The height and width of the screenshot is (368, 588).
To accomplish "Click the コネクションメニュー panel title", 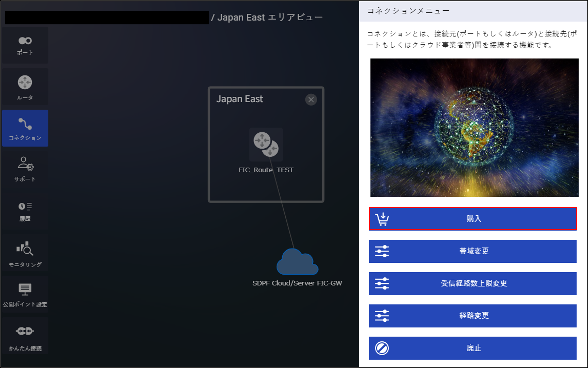I will tap(408, 11).
